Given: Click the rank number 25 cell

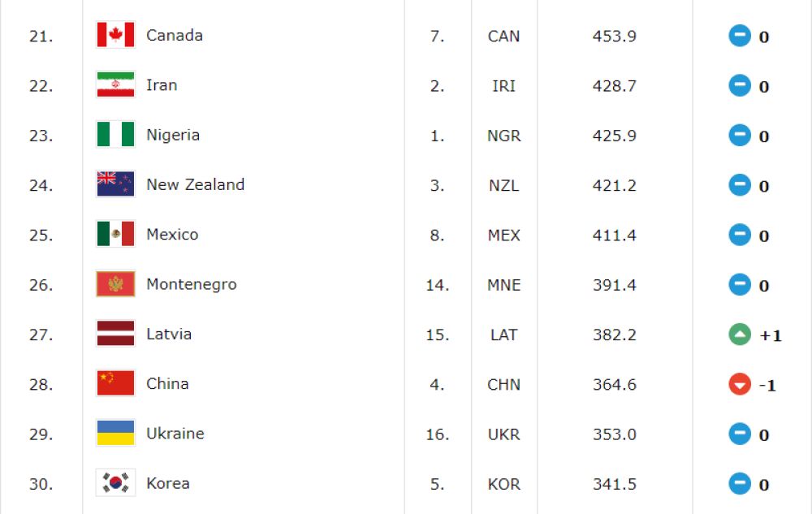Looking at the screenshot, I should 41,235.
